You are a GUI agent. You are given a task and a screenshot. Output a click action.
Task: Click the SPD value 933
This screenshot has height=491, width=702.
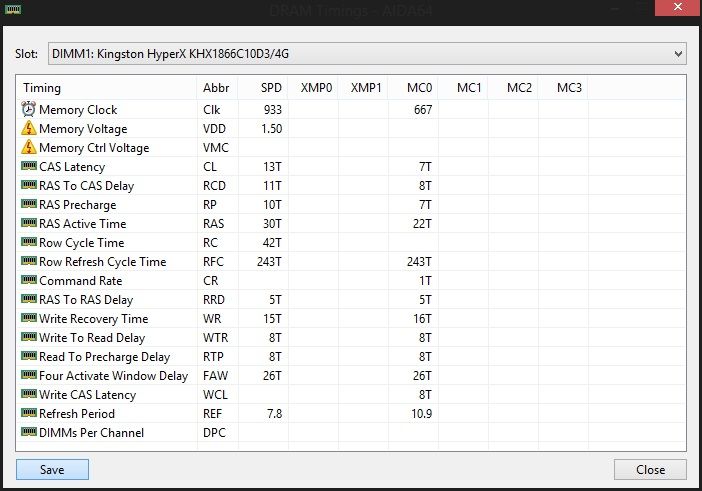point(273,110)
